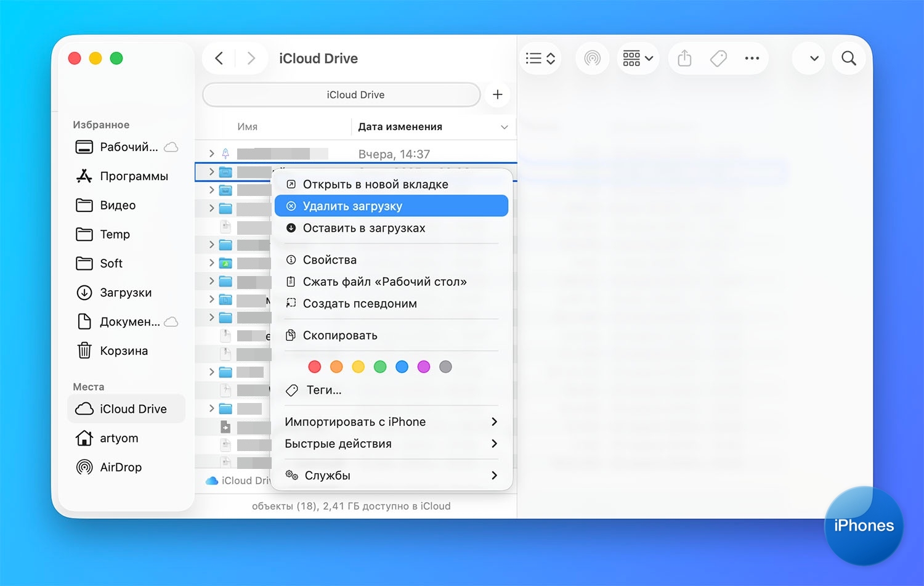
Task: Open the list view switcher dropdown
Action: pos(540,59)
